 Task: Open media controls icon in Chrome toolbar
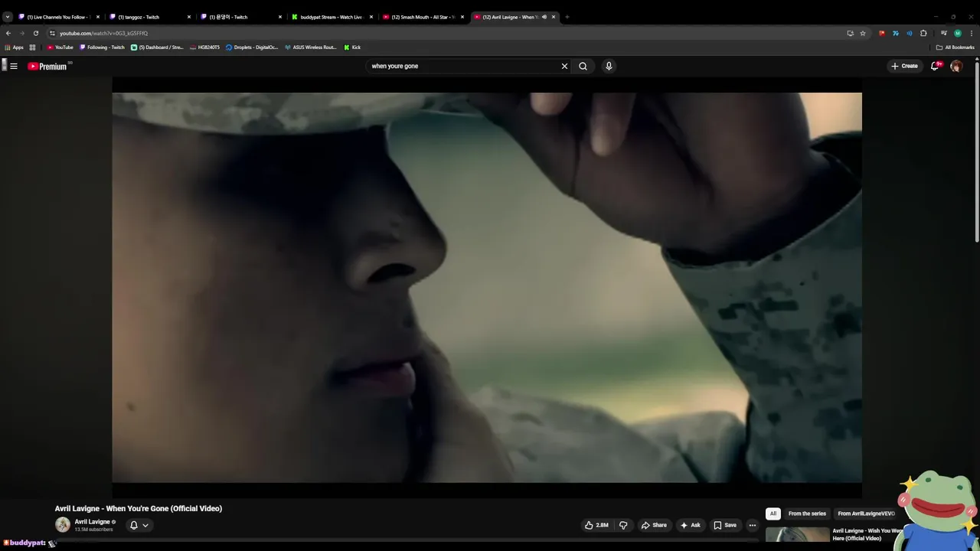click(944, 33)
